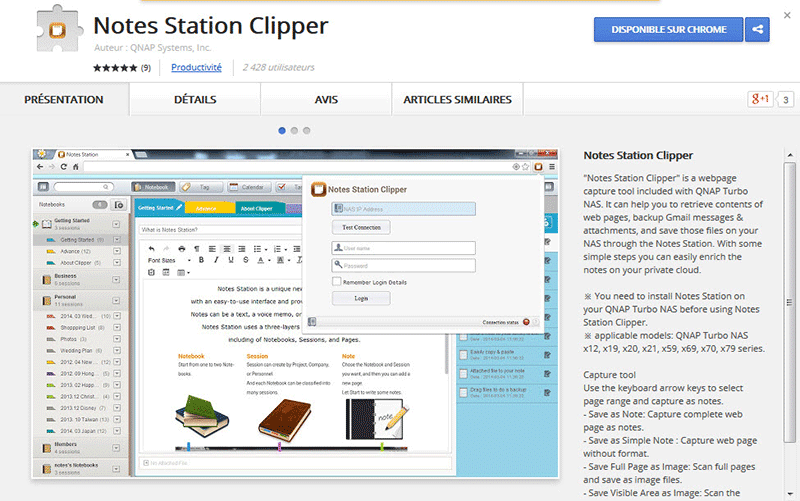Image resolution: width=800 pixels, height=501 pixels.
Task: Switch to the PRÉSENTATION tab
Action: point(64,99)
